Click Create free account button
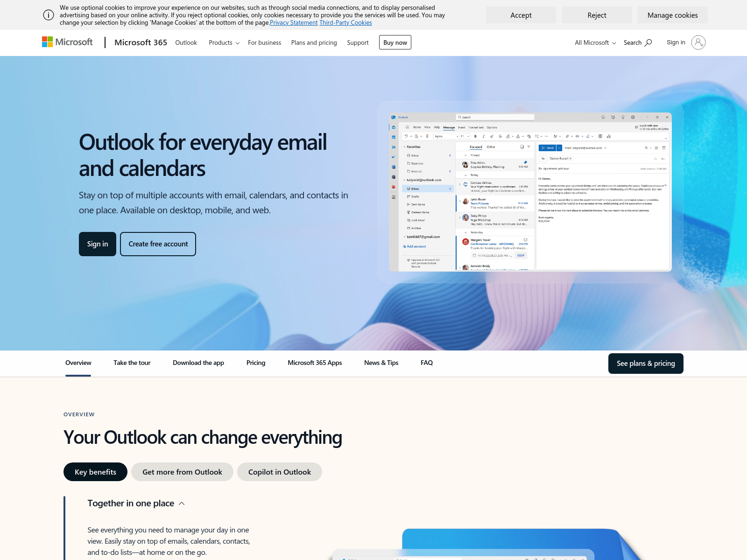Viewport: 747px width, 560px height. click(x=158, y=244)
